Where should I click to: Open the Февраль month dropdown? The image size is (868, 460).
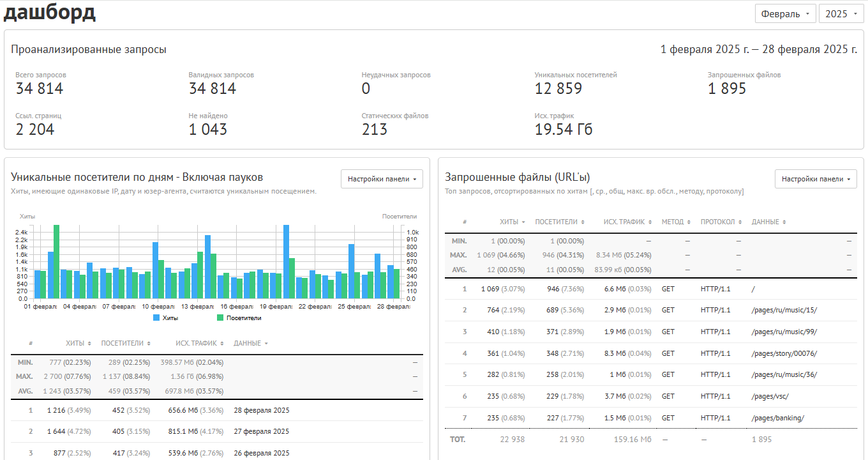click(785, 13)
